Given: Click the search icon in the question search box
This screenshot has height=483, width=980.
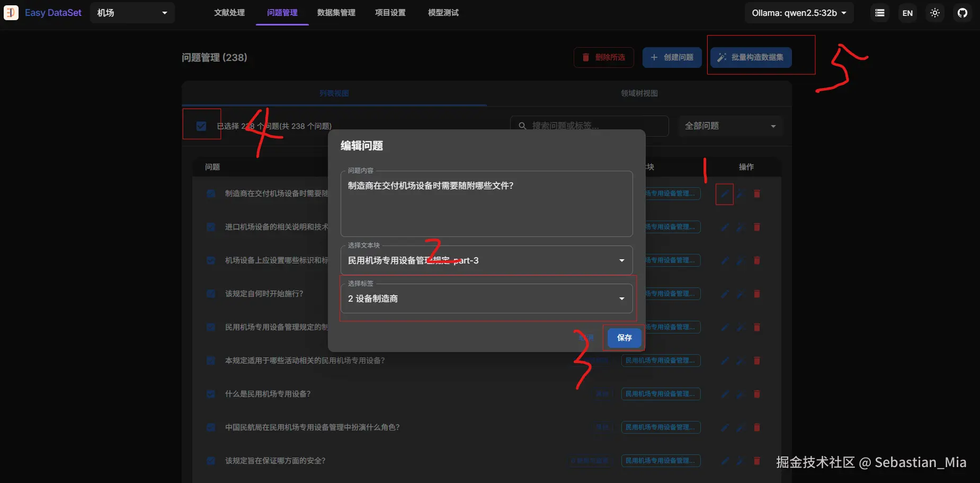Looking at the screenshot, I should 522,126.
